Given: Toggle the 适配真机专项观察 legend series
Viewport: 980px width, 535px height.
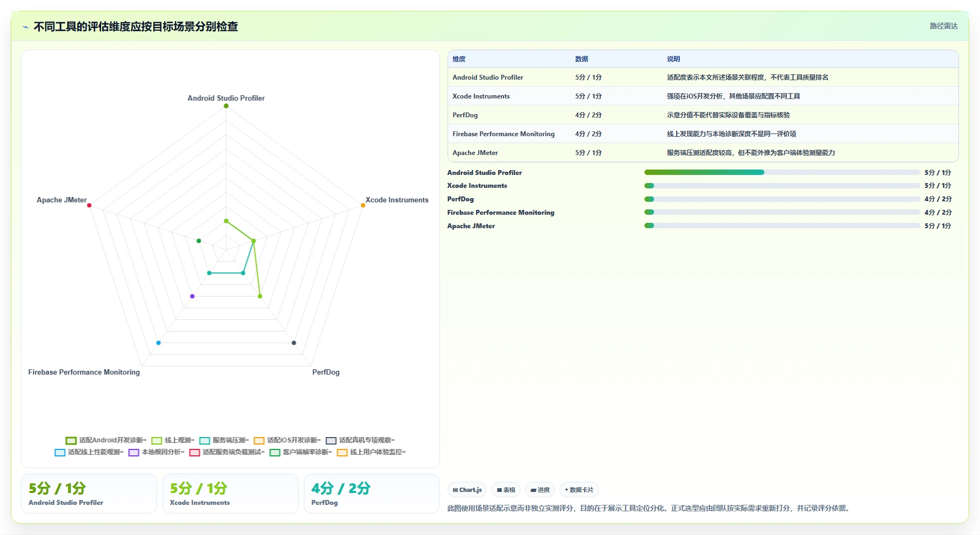Looking at the screenshot, I should tap(360, 440).
